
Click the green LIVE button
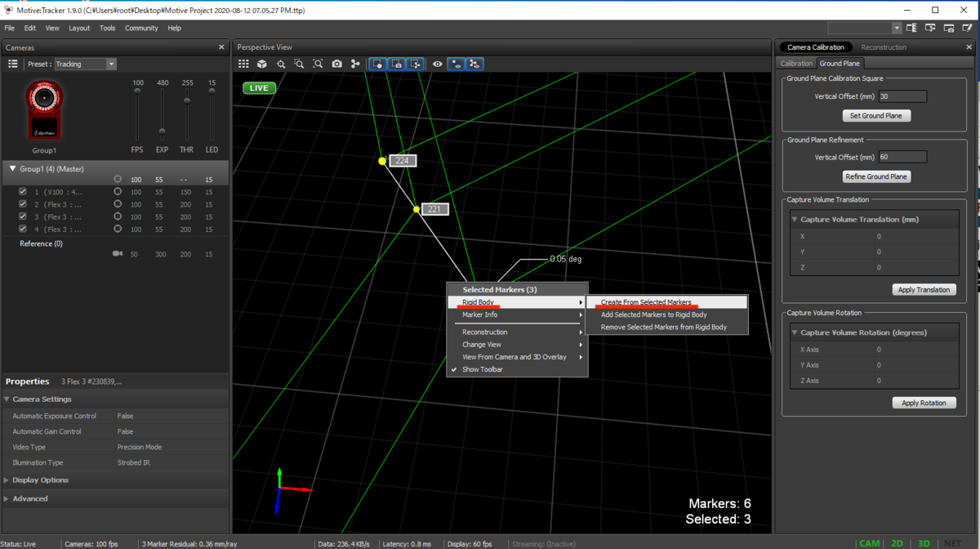coord(259,87)
